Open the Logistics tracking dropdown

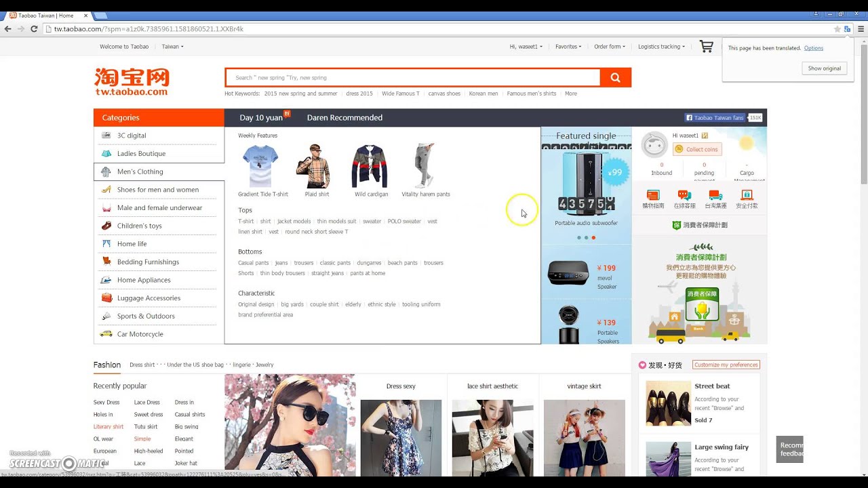coord(661,47)
